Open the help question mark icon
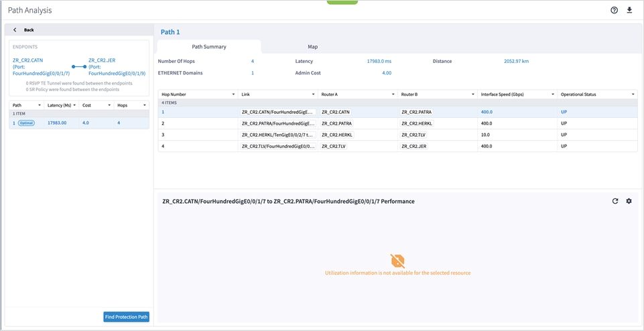The width and height of the screenshot is (644, 331). pyautogui.click(x=614, y=10)
